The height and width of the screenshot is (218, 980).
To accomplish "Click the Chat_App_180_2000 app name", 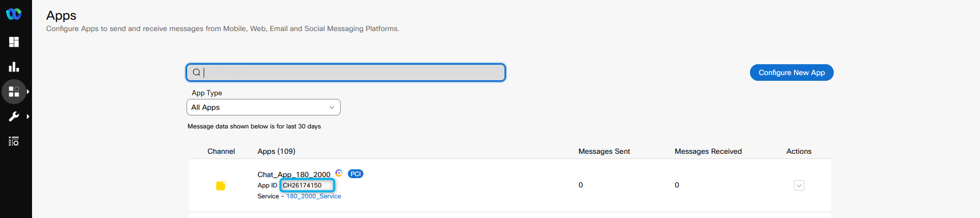I will 294,175.
